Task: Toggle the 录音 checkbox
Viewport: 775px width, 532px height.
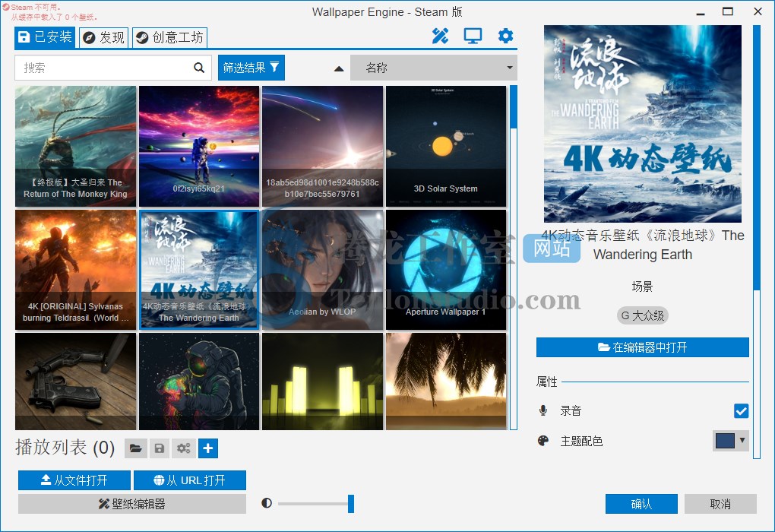Action: click(x=741, y=411)
